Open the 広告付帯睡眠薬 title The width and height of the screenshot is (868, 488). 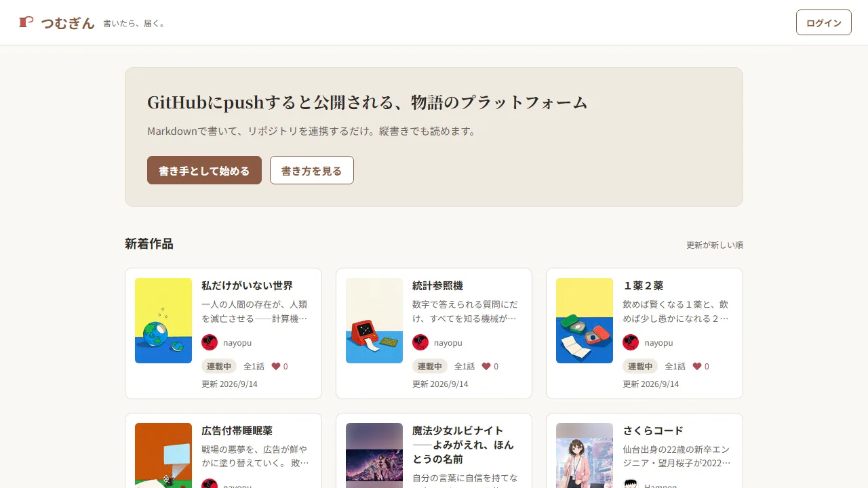click(x=237, y=431)
